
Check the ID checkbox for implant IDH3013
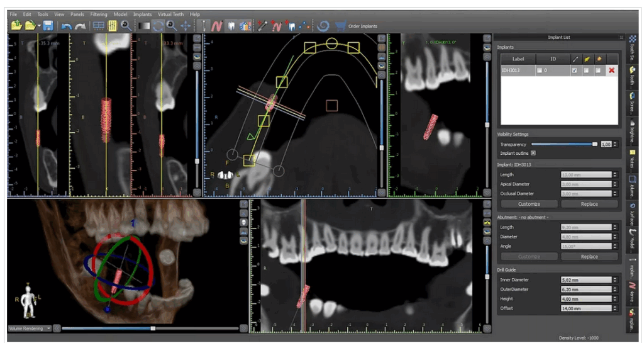[x=540, y=70]
